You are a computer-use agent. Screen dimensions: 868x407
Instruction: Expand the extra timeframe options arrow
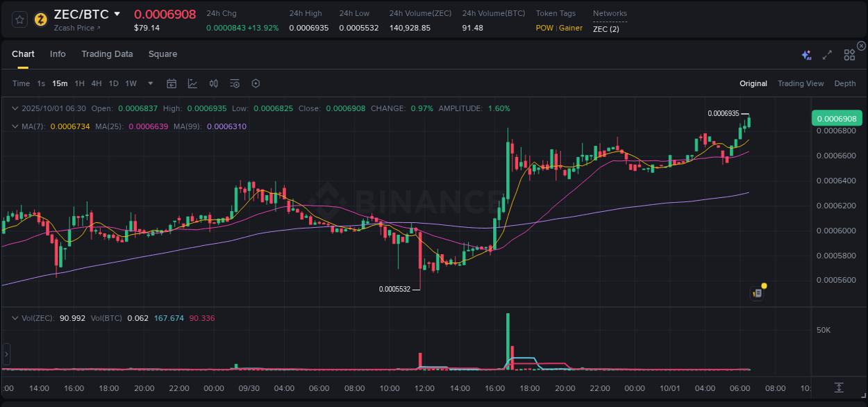point(150,83)
